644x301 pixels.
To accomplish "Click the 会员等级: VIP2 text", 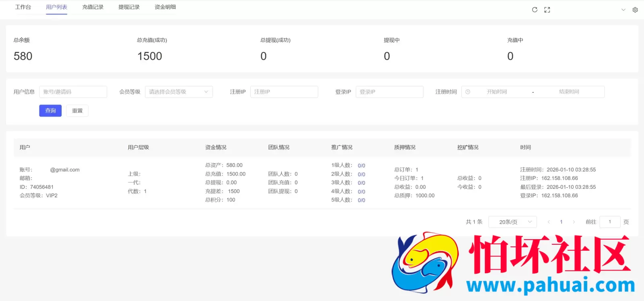I will pyautogui.click(x=39, y=196).
